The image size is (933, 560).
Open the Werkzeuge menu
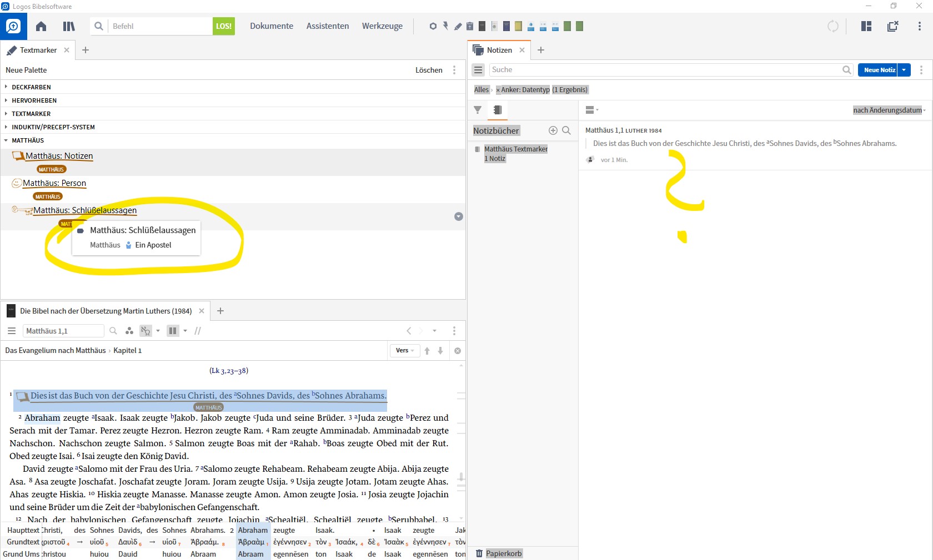tap(382, 26)
